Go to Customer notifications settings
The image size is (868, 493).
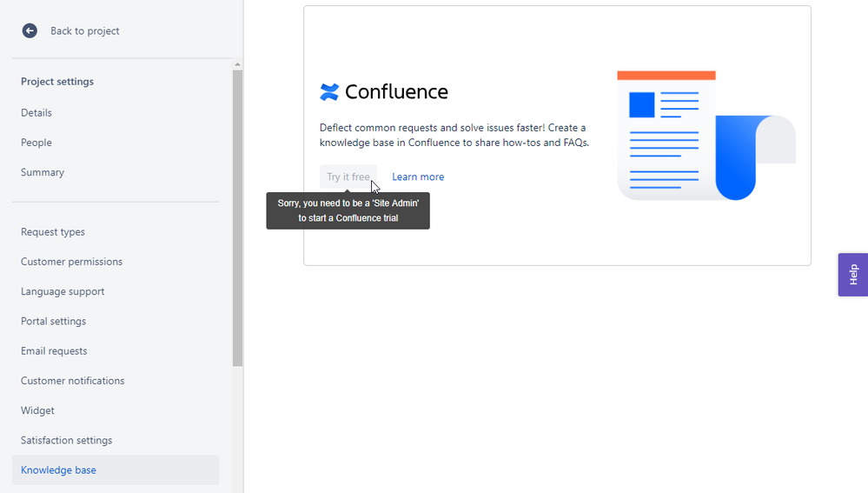coord(72,381)
